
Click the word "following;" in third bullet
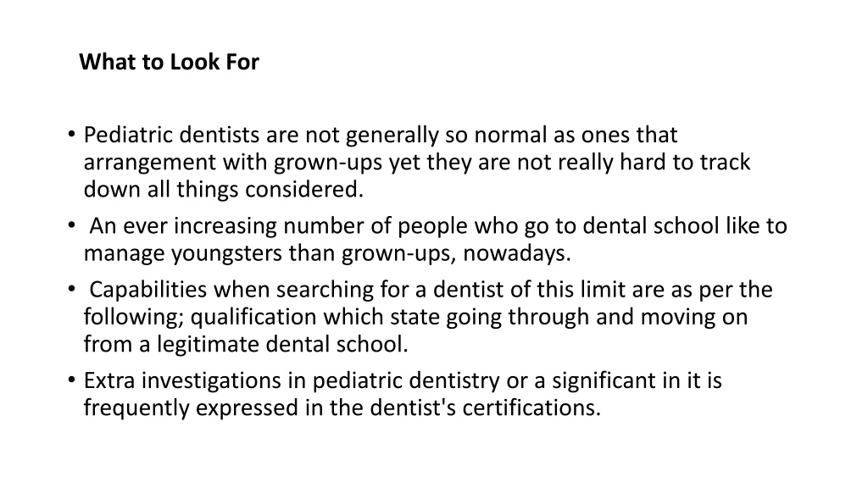click(133, 317)
